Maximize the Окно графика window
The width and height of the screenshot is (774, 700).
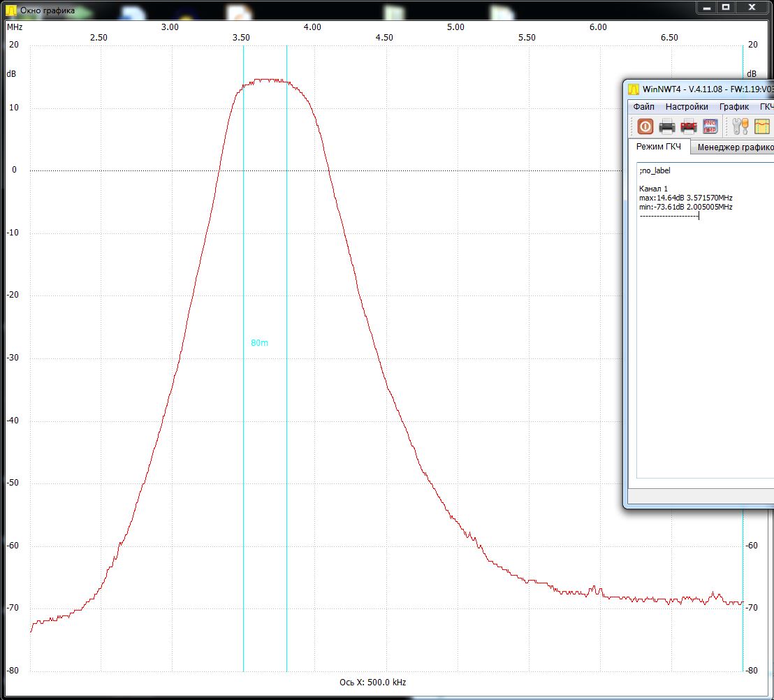(726, 8)
